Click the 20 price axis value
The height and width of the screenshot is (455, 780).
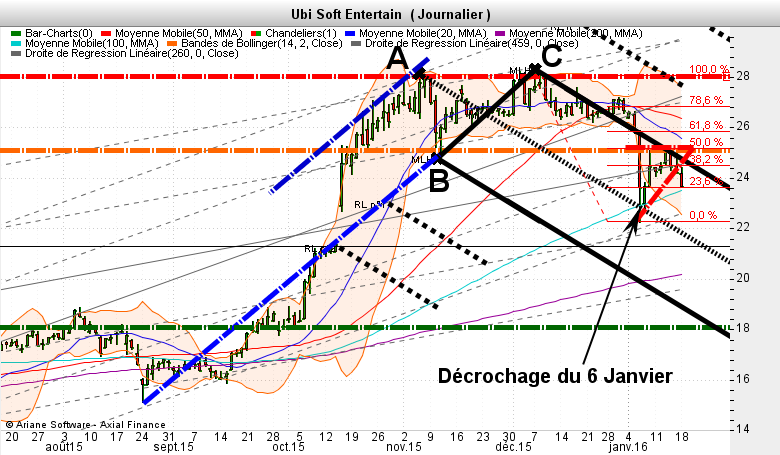[x=743, y=278]
